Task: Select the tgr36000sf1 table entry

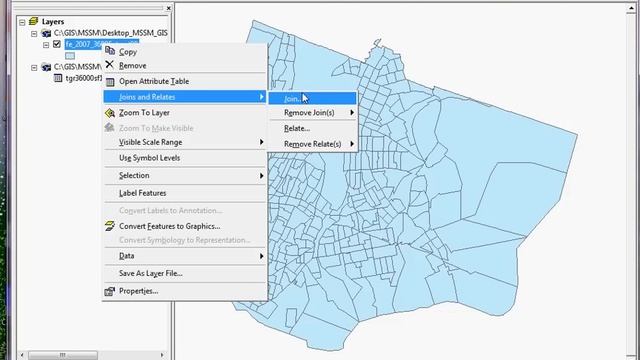Action: click(x=84, y=78)
